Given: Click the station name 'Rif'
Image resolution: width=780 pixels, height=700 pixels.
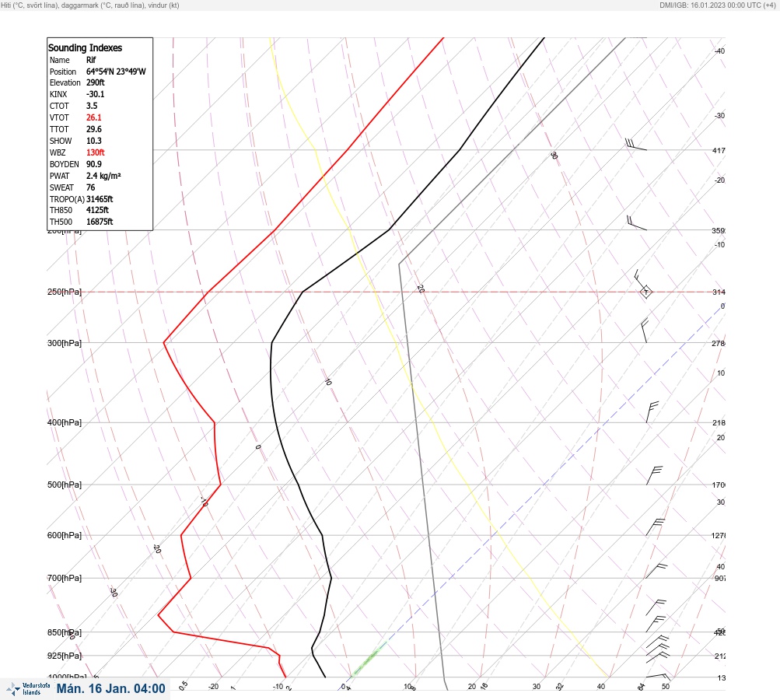Looking at the screenshot, I should point(91,60).
